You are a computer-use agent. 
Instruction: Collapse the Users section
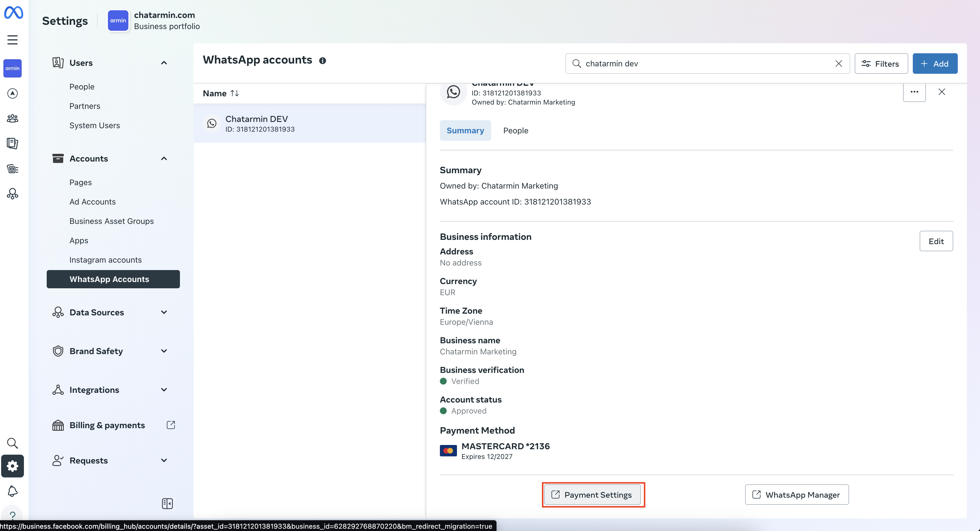pos(164,63)
